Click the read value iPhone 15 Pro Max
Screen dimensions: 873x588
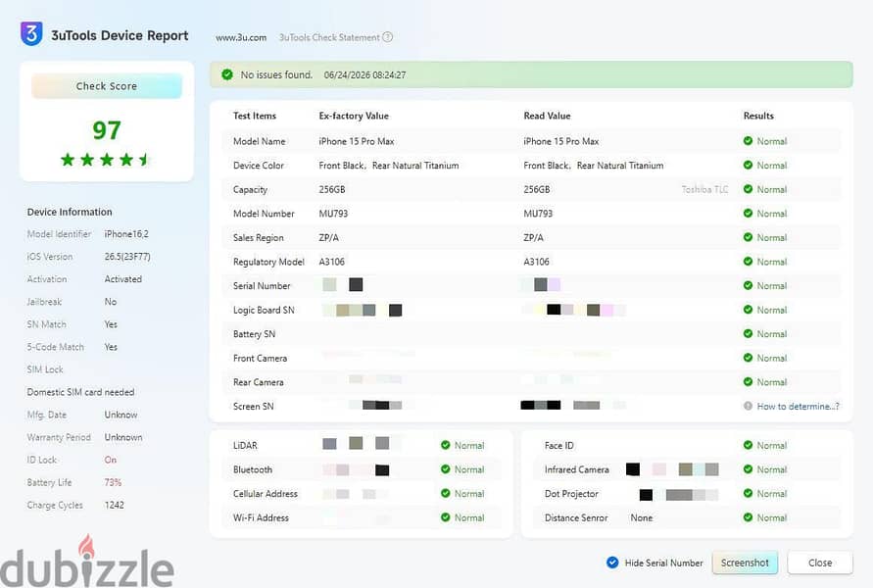pos(561,141)
